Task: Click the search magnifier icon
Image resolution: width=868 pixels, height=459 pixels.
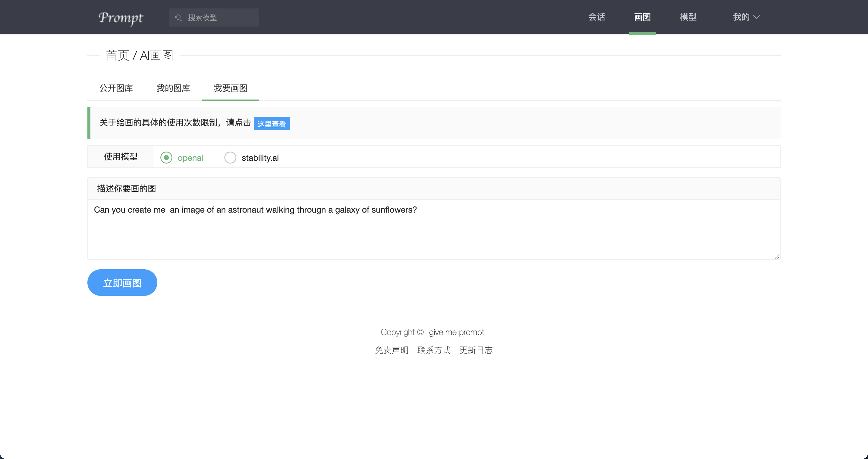Action: click(178, 17)
